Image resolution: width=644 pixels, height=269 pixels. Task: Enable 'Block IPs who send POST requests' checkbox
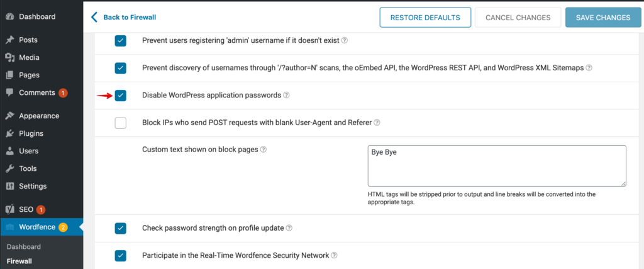121,123
